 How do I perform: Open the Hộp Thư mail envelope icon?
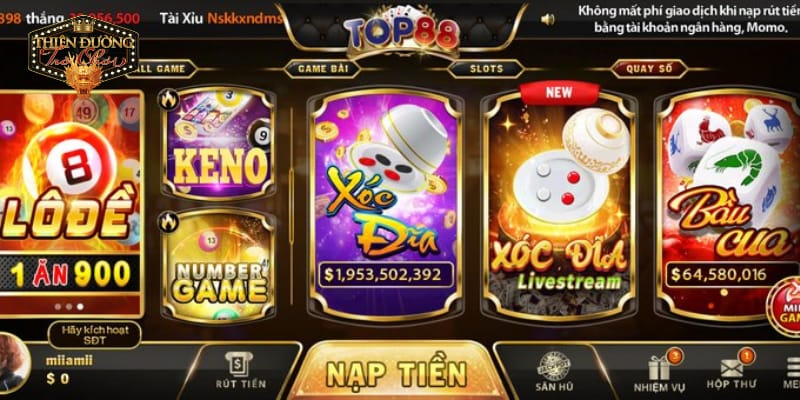[732, 367]
